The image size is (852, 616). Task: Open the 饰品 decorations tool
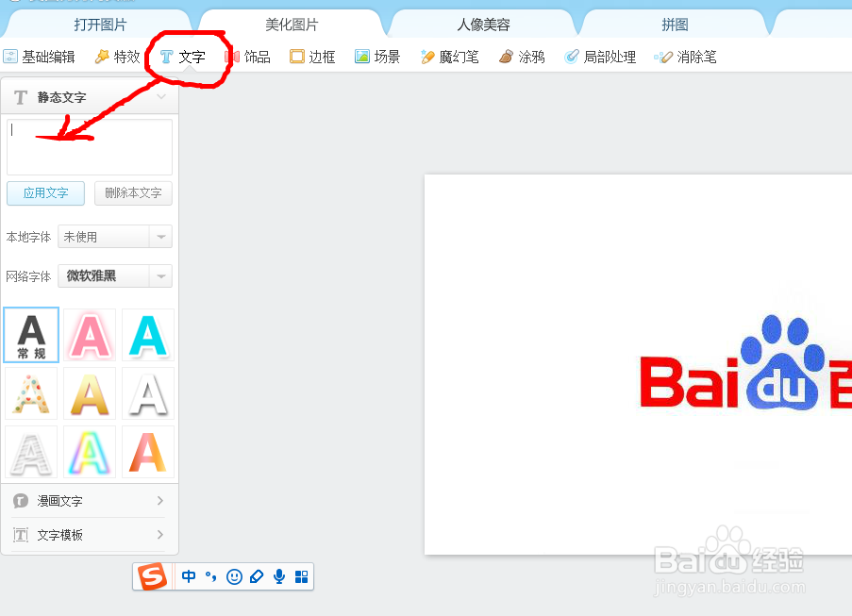point(250,57)
